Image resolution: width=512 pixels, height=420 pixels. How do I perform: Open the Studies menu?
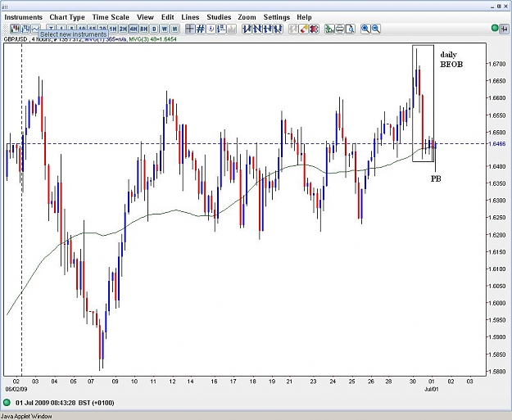219,17
